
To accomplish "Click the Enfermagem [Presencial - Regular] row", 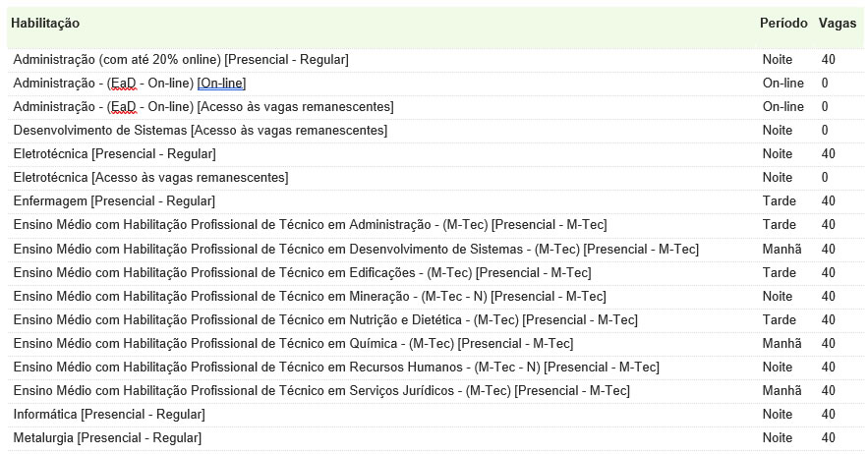I will click(114, 201).
